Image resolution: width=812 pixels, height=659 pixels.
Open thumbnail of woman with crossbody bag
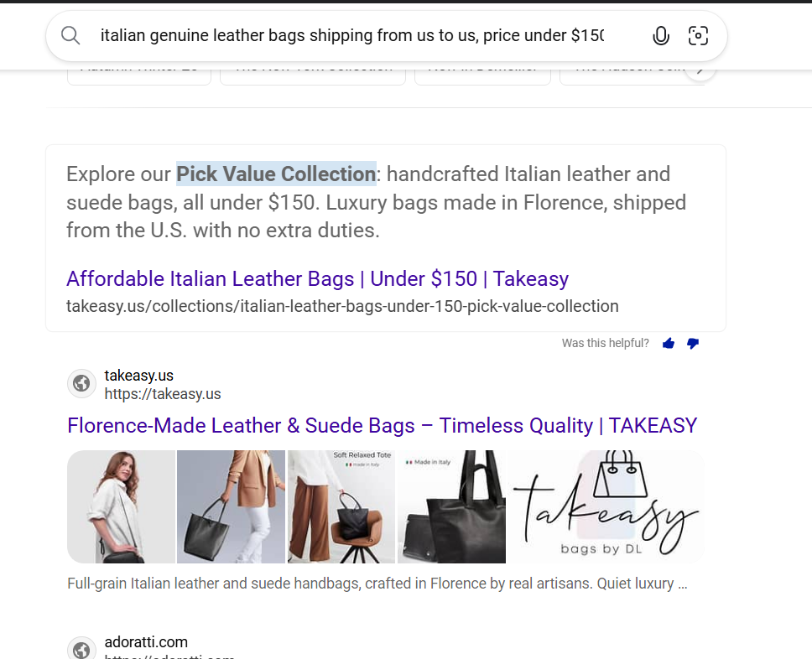click(121, 506)
